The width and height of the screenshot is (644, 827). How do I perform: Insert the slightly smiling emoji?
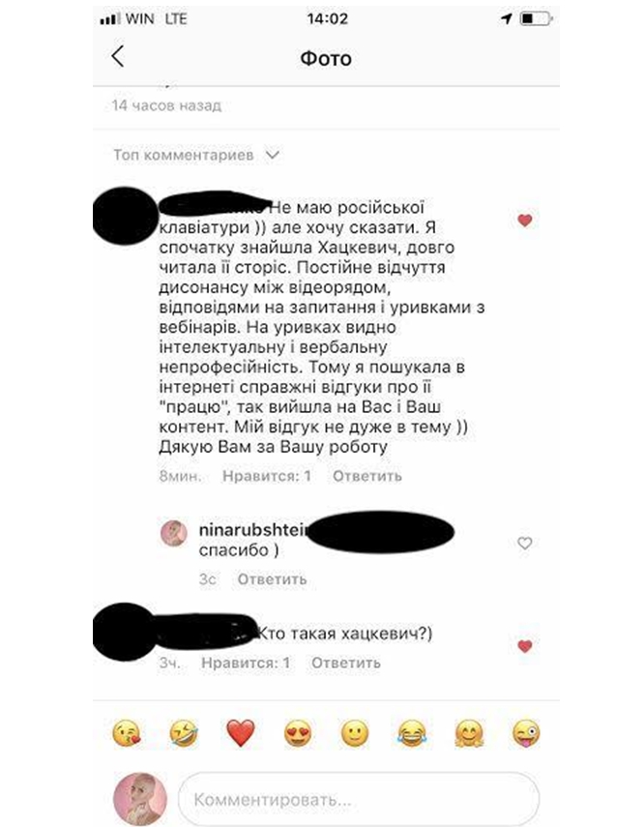coord(355,733)
